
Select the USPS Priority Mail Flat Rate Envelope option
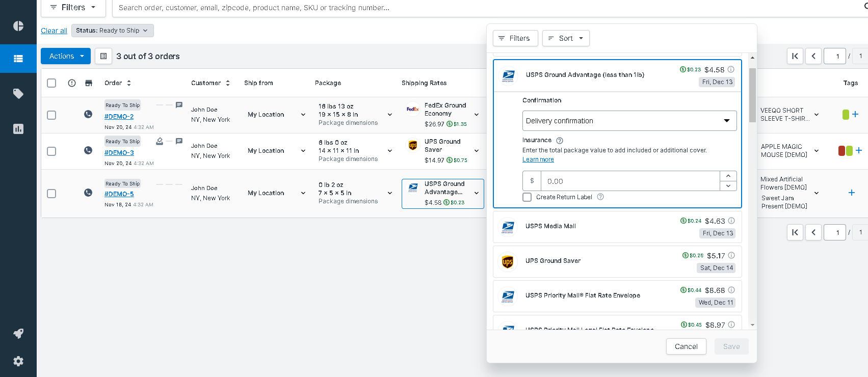(x=617, y=295)
